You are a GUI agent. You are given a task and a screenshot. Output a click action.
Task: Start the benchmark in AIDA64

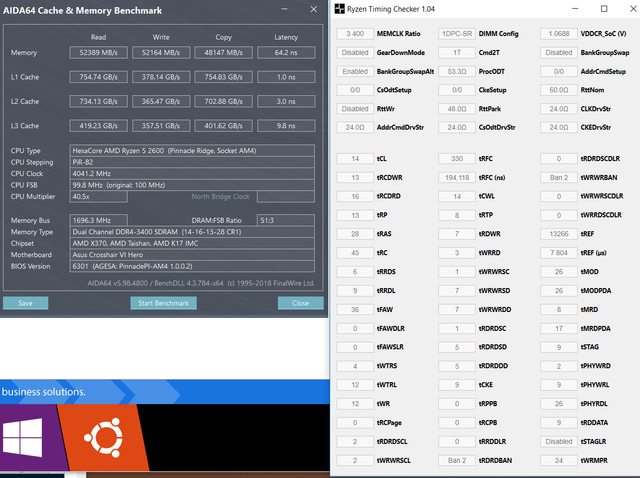(163, 303)
